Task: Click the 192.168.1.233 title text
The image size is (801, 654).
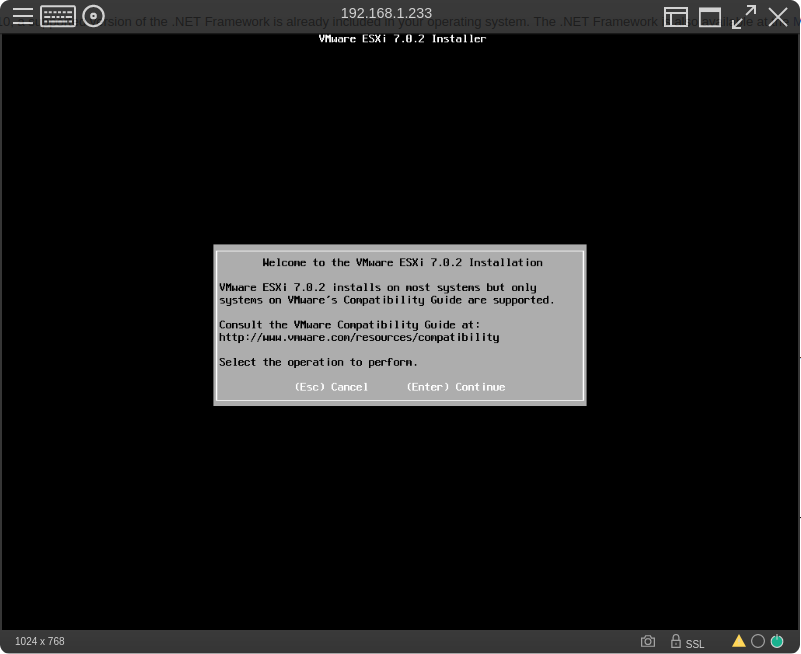Action: 386,13
